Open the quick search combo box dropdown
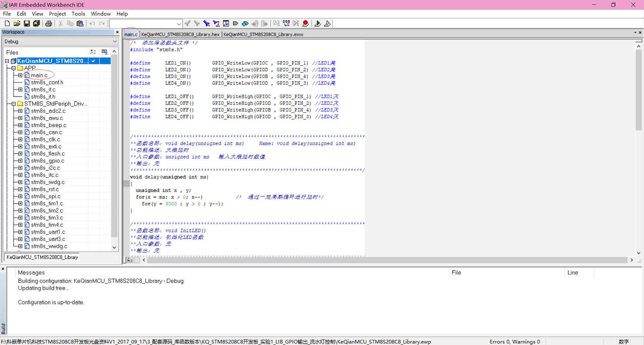644x345 pixels. (x=179, y=24)
